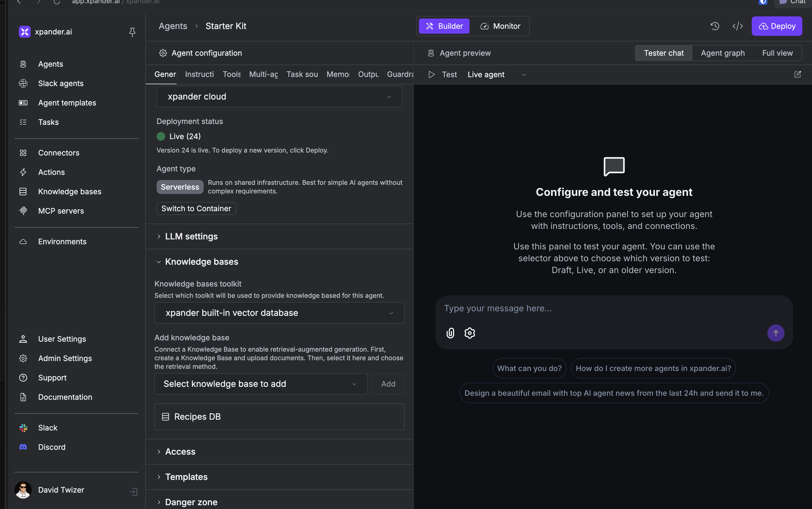The image size is (812, 509).
Task: Click the xpander.ai logo icon
Action: pyautogui.click(x=24, y=32)
